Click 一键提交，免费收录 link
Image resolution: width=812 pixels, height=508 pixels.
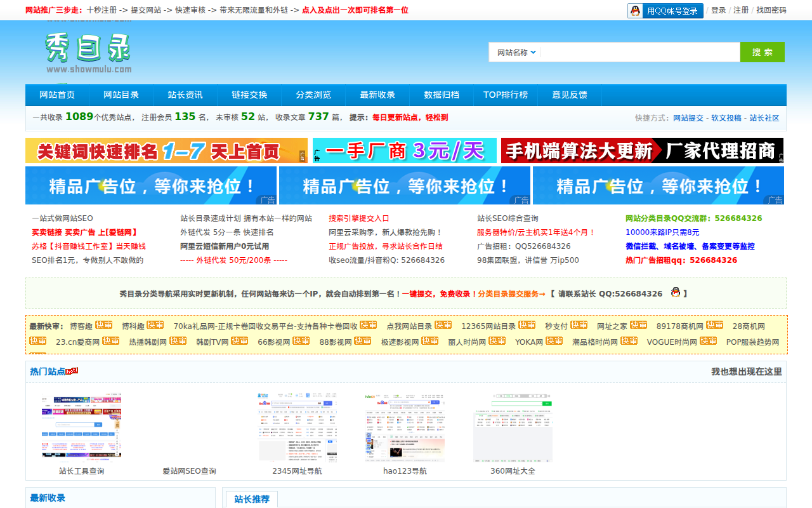pyautogui.click(x=439, y=294)
